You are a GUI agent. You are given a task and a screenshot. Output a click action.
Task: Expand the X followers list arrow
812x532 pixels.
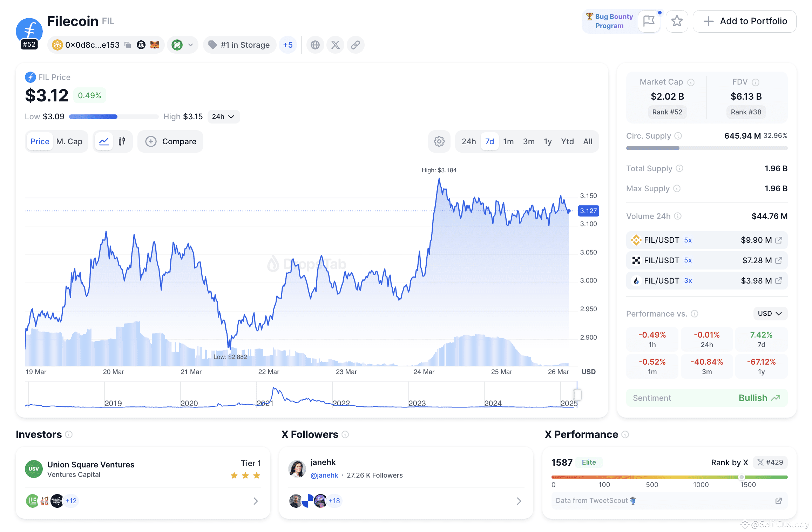[519, 501]
